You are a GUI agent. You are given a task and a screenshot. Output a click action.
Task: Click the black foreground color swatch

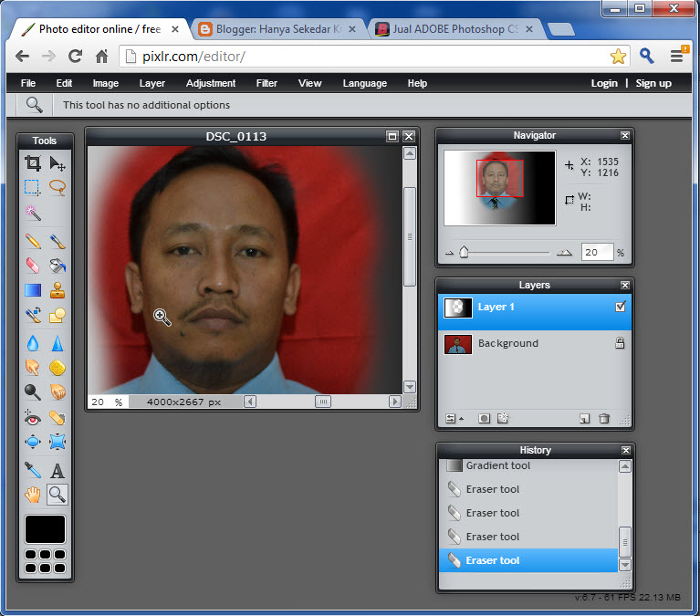pyautogui.click(x=45, y=529)
